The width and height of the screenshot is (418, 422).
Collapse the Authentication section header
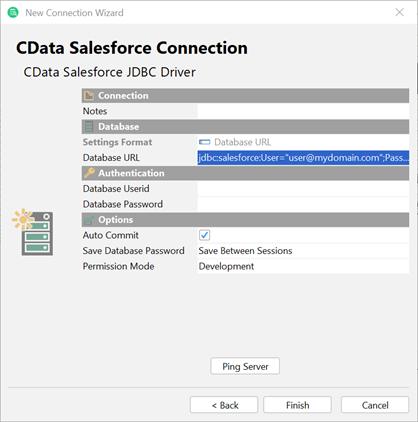click(x=245, y=173)
